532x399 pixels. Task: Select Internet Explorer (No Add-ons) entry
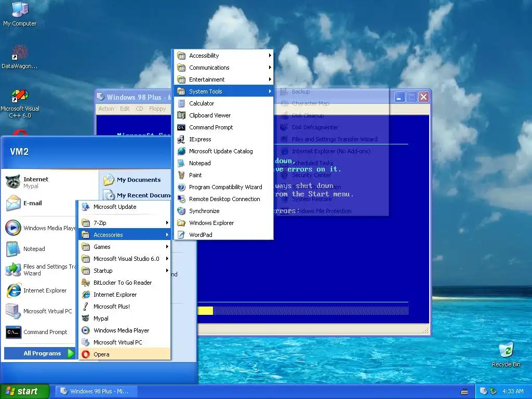[x=333, y=151]
